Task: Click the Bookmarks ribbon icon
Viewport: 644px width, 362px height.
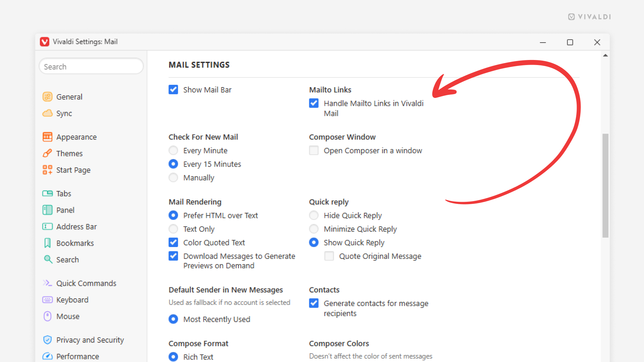Action: click(47, 243)
